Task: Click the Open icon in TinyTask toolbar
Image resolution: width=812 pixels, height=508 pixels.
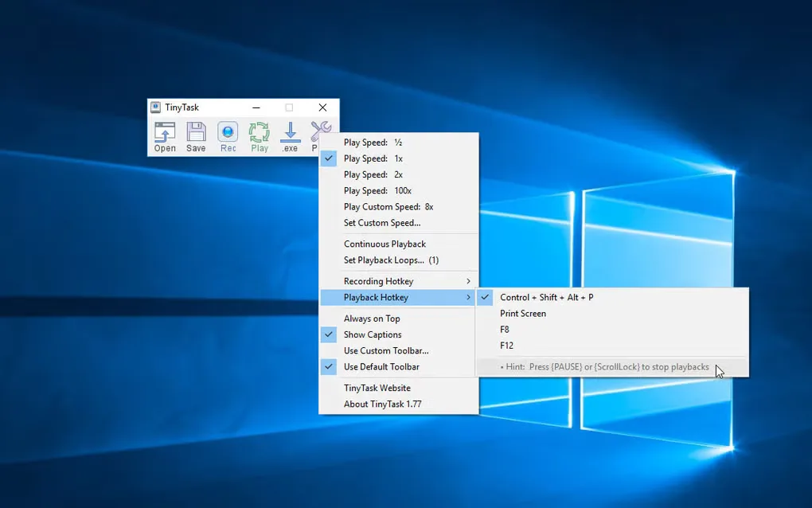Action: (165, 137)
